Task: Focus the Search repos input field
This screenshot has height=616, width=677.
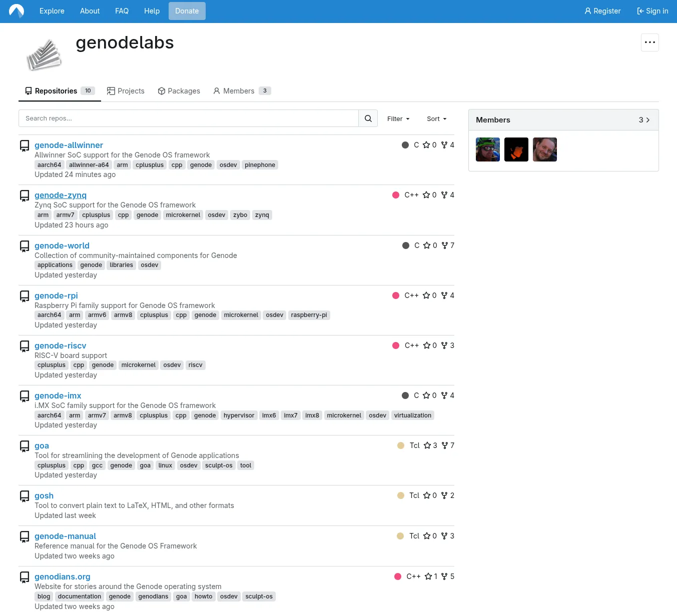Action: (189, 118)
